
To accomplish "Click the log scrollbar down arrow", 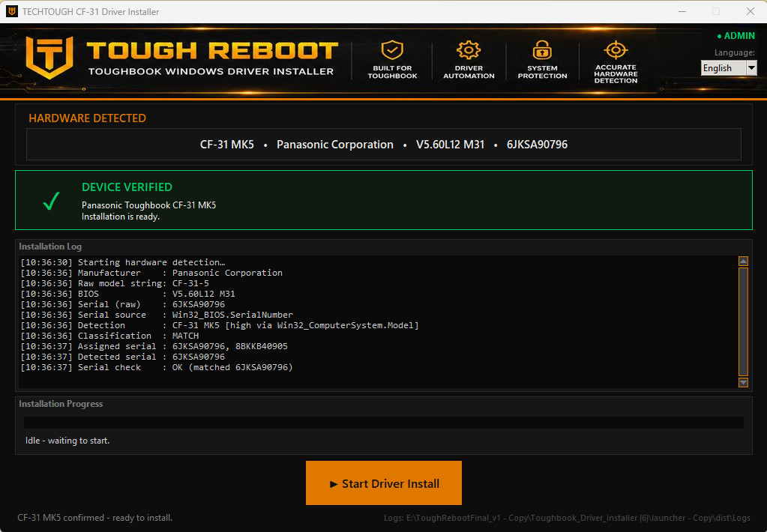I will (743, 382).
